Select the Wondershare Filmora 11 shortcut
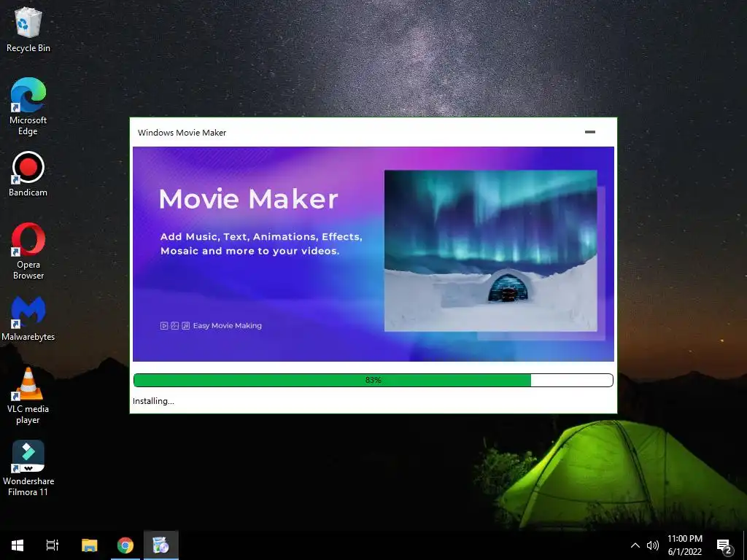Viewport: 747px width, 560px height. 28,467
